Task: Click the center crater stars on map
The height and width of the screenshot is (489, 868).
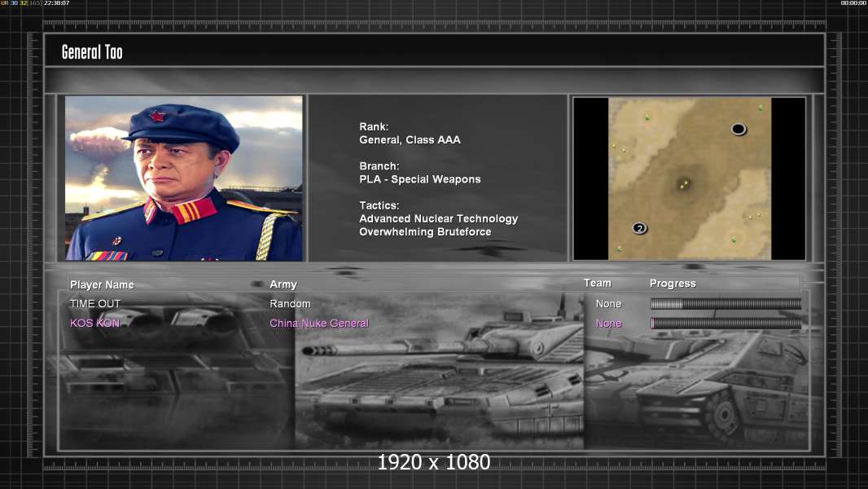Action: coord(684,184)
